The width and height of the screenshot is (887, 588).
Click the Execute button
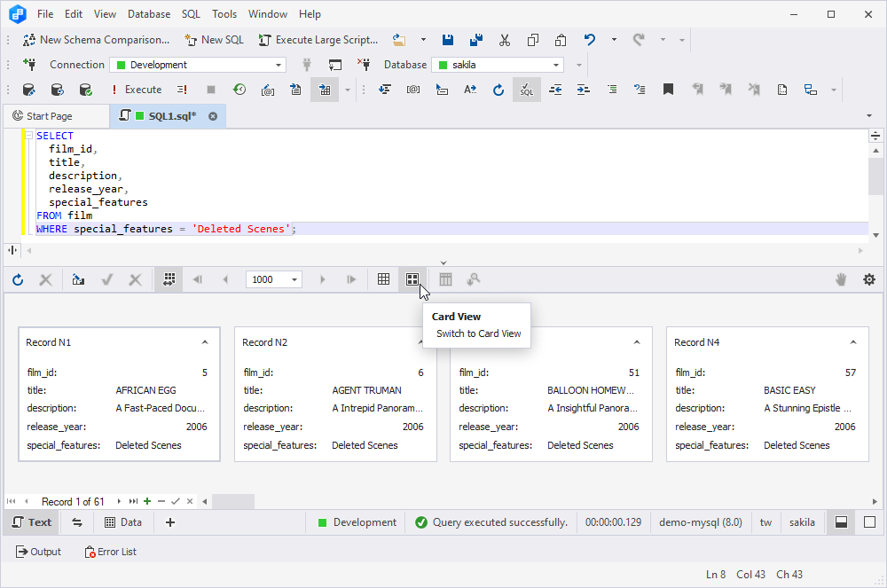pos(137,90)
